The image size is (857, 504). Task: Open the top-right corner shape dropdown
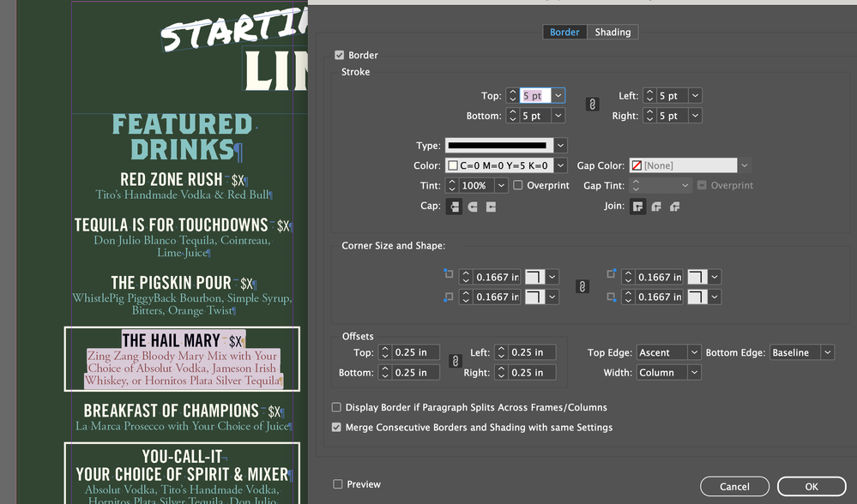click(715, 277)
